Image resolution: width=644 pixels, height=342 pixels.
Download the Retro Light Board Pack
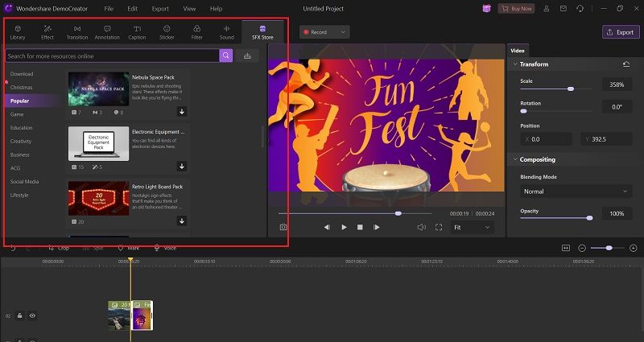[182, 220]
